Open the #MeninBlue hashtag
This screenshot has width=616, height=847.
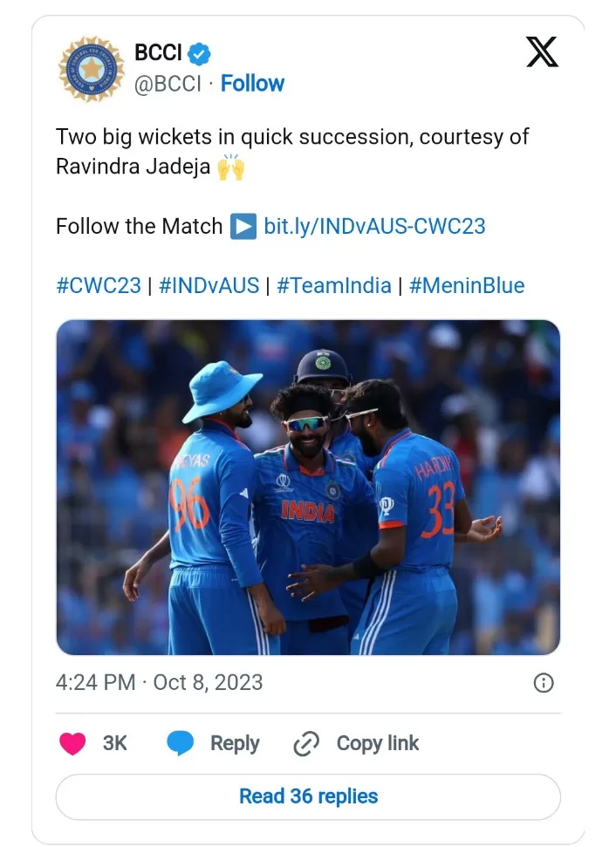(x=467, y=286)
